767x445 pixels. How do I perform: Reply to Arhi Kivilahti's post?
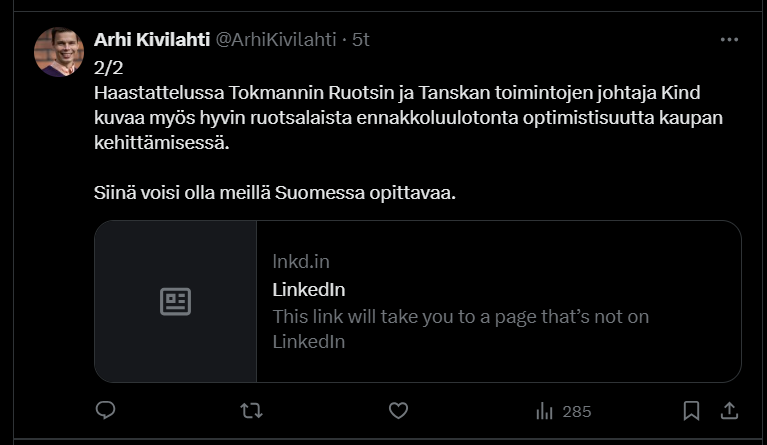click(x=106, y=410)
